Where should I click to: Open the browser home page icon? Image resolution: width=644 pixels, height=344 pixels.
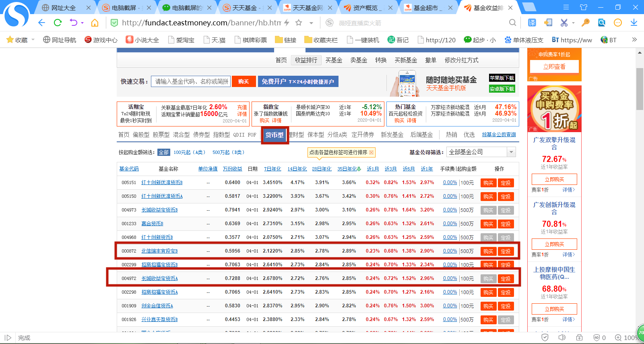(x=95, y=23)
